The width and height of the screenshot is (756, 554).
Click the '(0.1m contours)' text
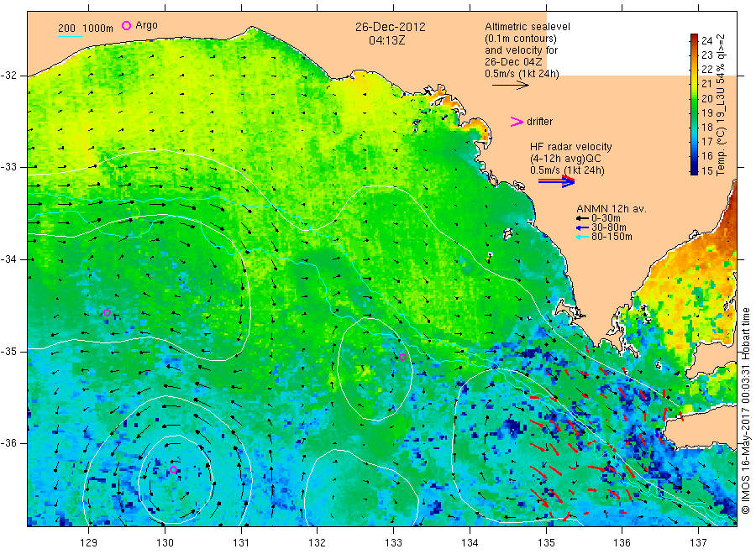click(521, 39)
